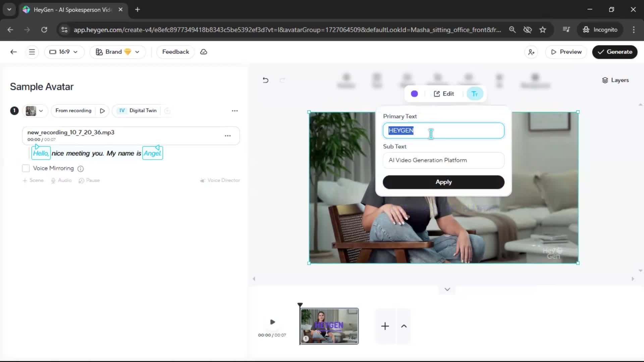Open audio file three-dot menu
This screenshot has width=644, height=362.
[228, 136]
